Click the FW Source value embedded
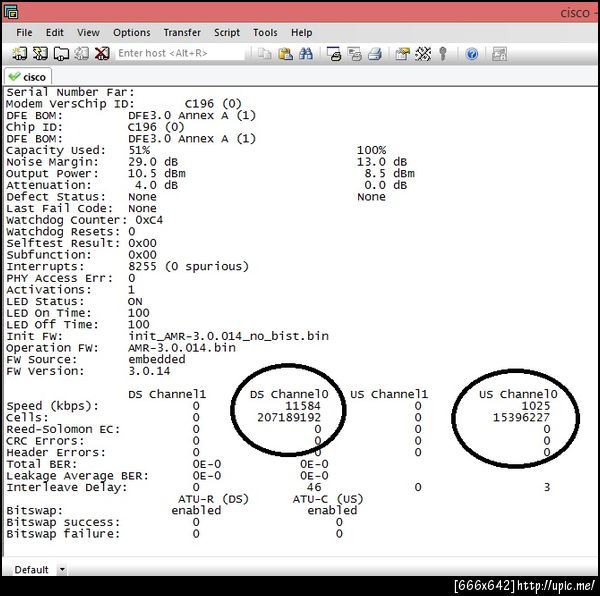 [x=157, y=359]
